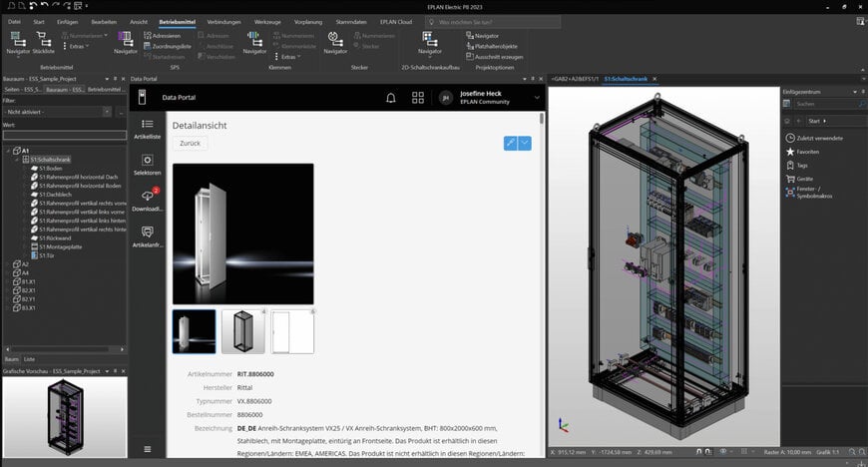Screen dimensions: 868x467
Task: Open Favoriten in the Einfügezentrum
Action: click(x=803, y=152)
